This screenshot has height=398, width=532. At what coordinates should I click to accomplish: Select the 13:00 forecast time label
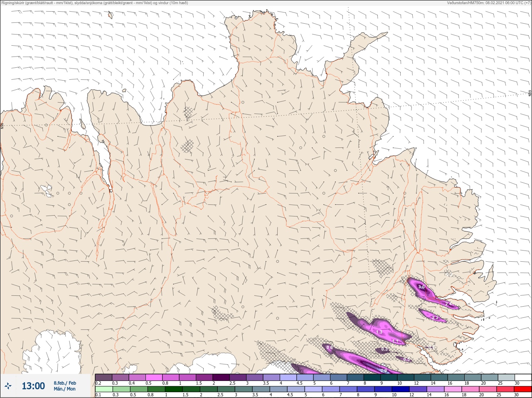pos(33,386)
